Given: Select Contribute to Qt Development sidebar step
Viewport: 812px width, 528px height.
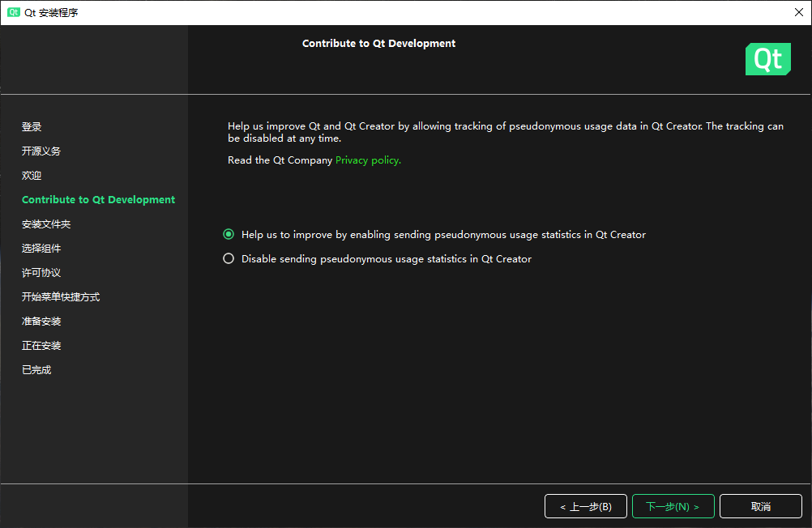Looking at the screenshot, I should (98, 200).
